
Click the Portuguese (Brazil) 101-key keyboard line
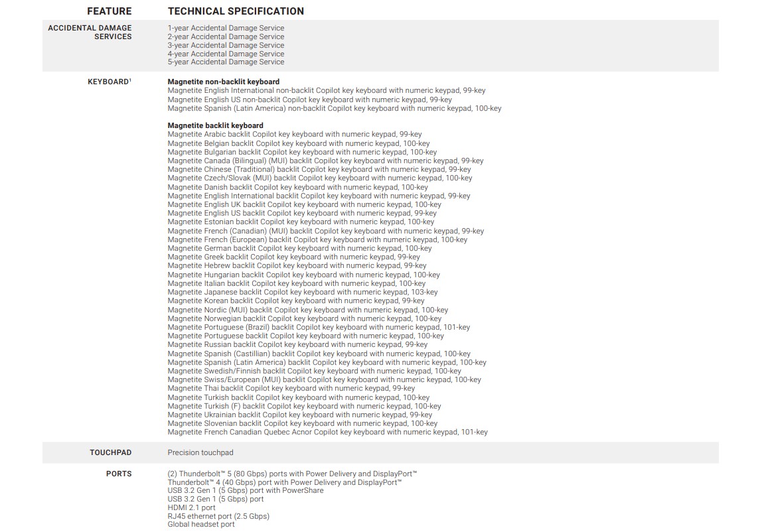[319, 327]
